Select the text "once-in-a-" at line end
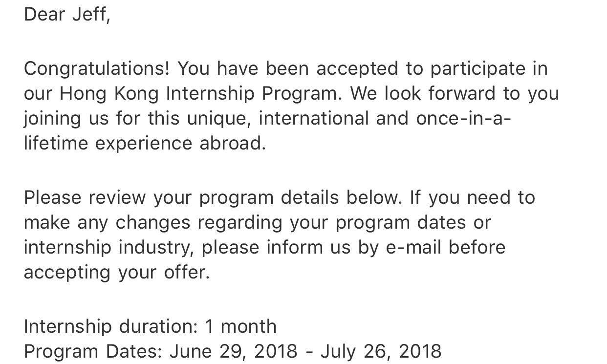Screen dimensions: 607x364 [463, 119]
